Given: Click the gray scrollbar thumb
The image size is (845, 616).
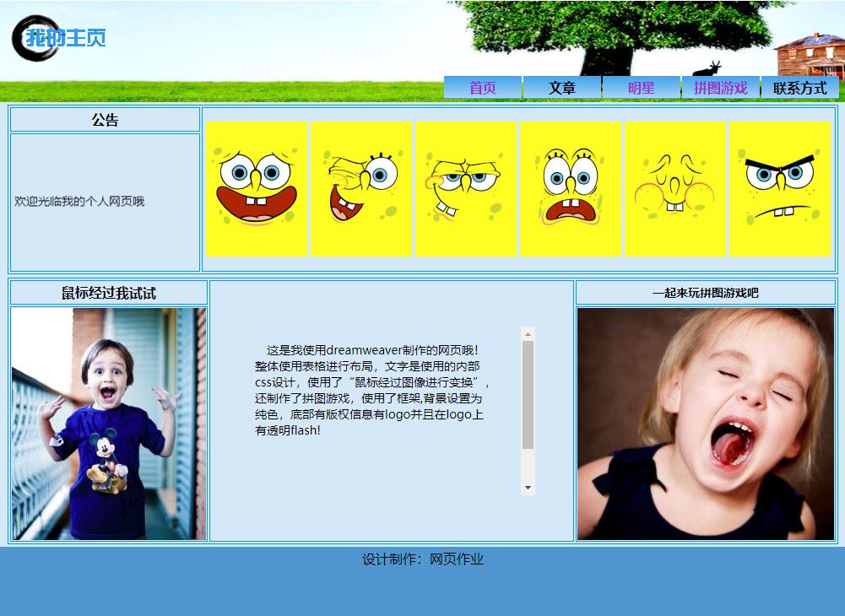Looking at the screenshot, I should coord(528,394).
